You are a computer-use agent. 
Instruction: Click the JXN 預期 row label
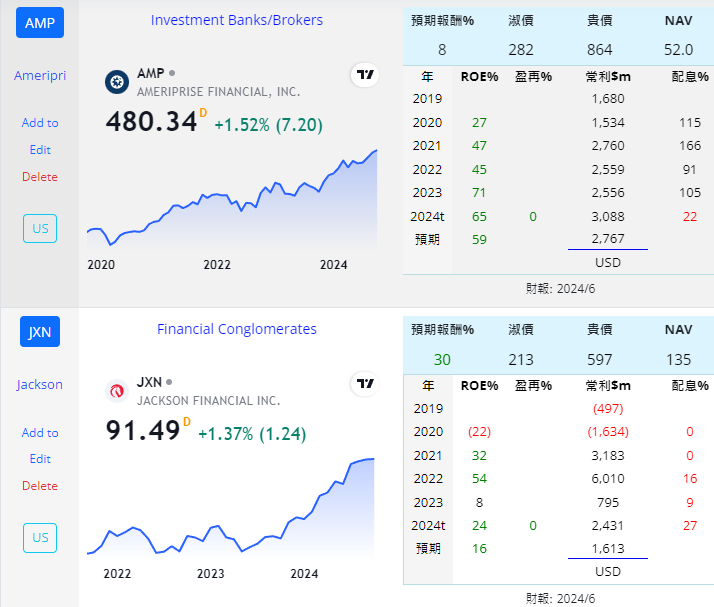428,548
